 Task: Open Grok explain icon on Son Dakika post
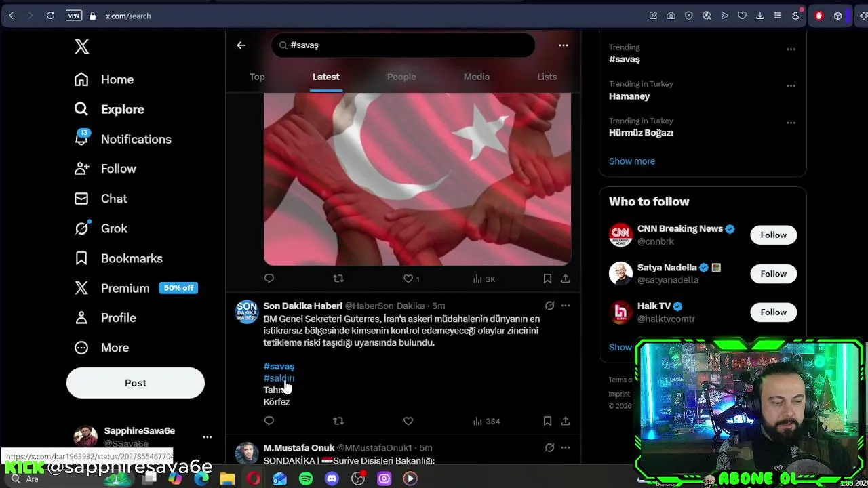[x=549, y=306]
